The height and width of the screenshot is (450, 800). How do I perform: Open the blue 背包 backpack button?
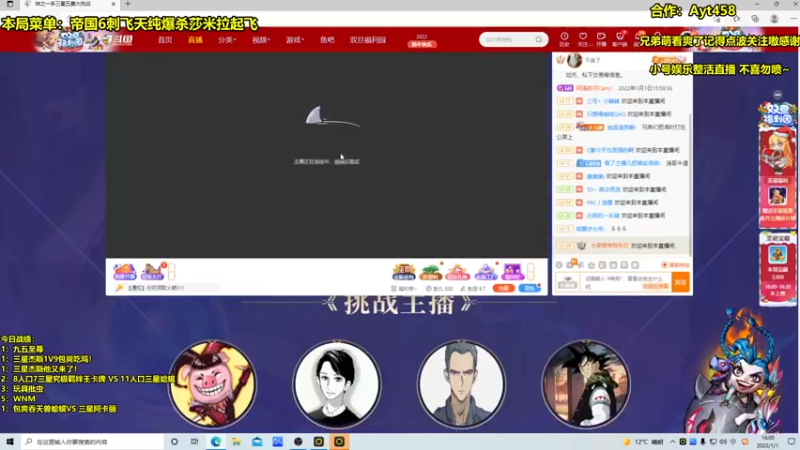click(x=530, y=289)
